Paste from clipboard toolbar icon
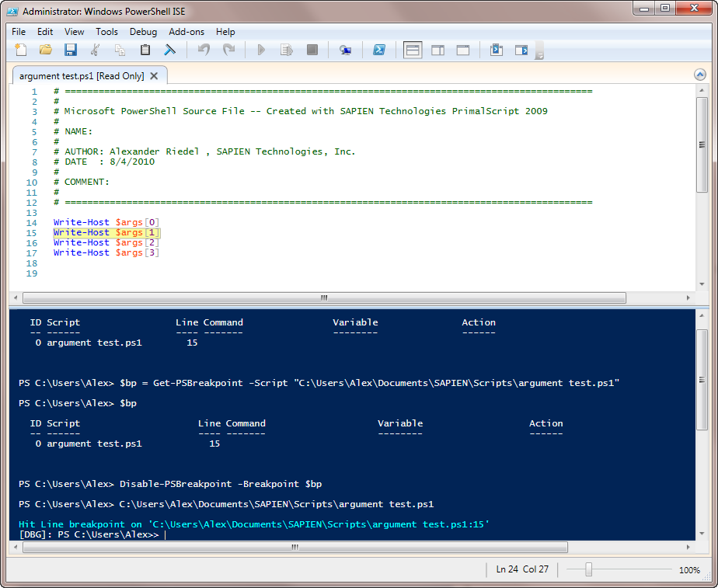 pyautogui.click(x=145, y=50)
